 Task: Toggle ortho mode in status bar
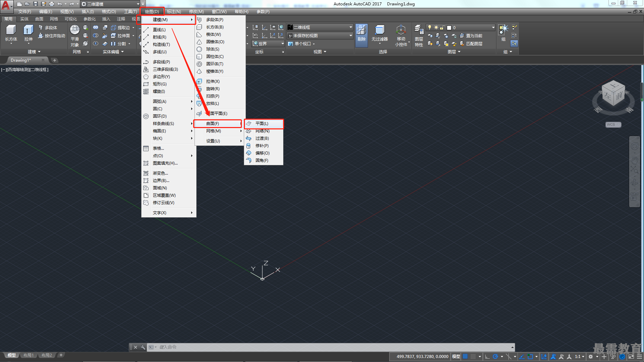(487, 357)
